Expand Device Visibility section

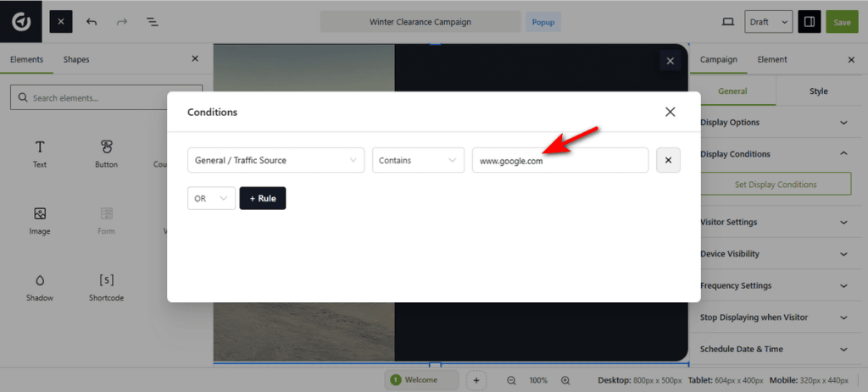(774, 254)
